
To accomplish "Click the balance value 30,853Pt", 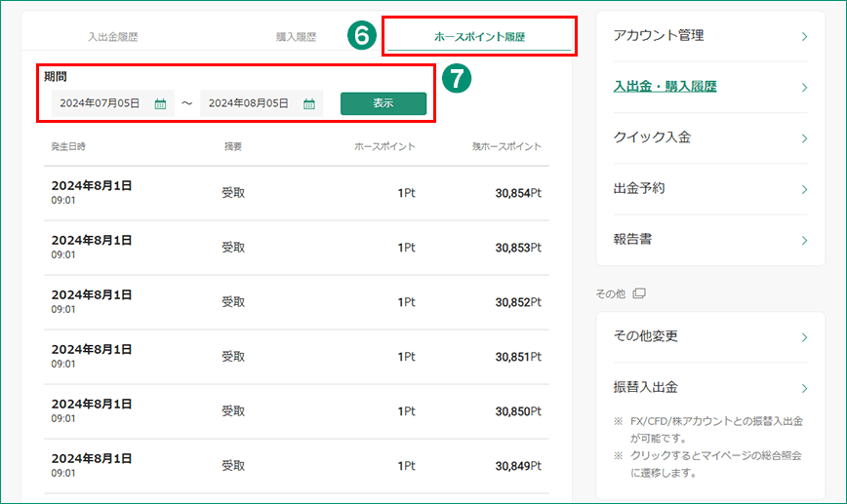I will tap(518, 248).
